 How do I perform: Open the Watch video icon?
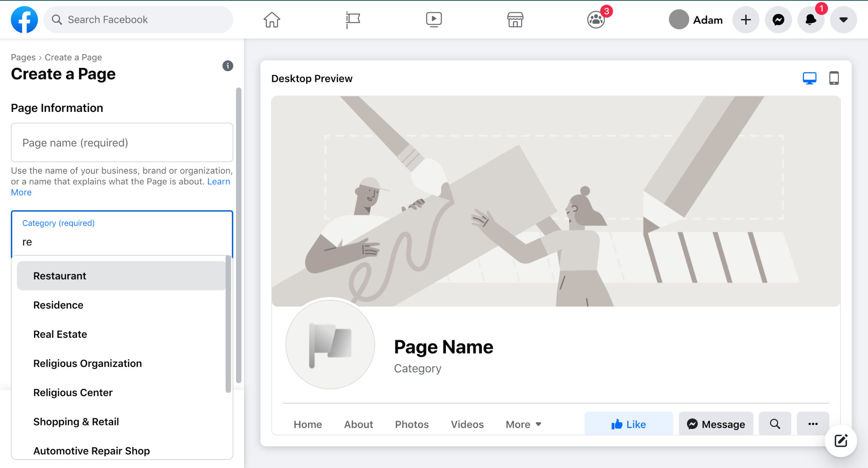(434, 19)
